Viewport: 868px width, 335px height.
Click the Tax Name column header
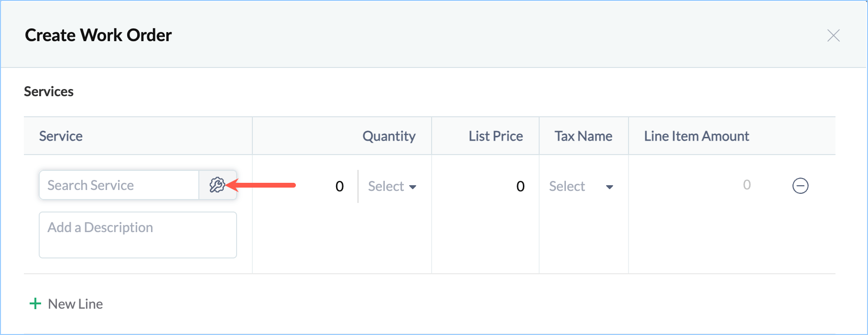click(x=583, y=136)
